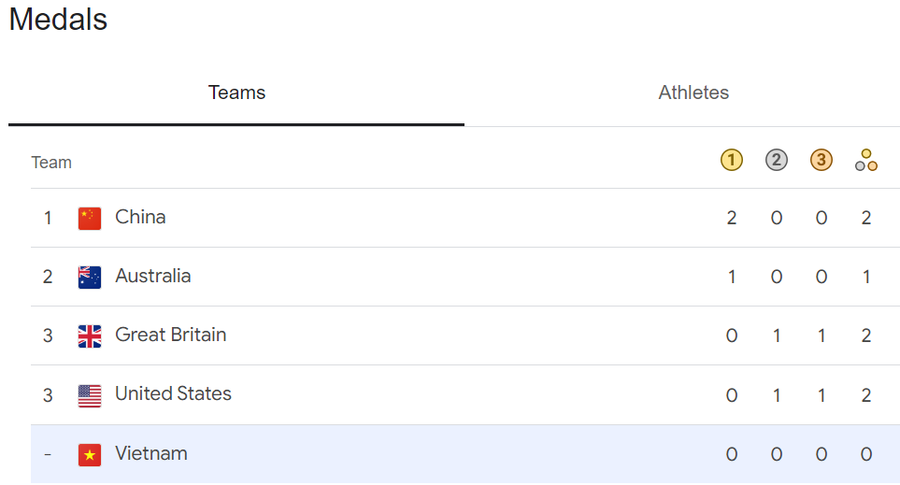Click the China flag icon

coord(90,218)
